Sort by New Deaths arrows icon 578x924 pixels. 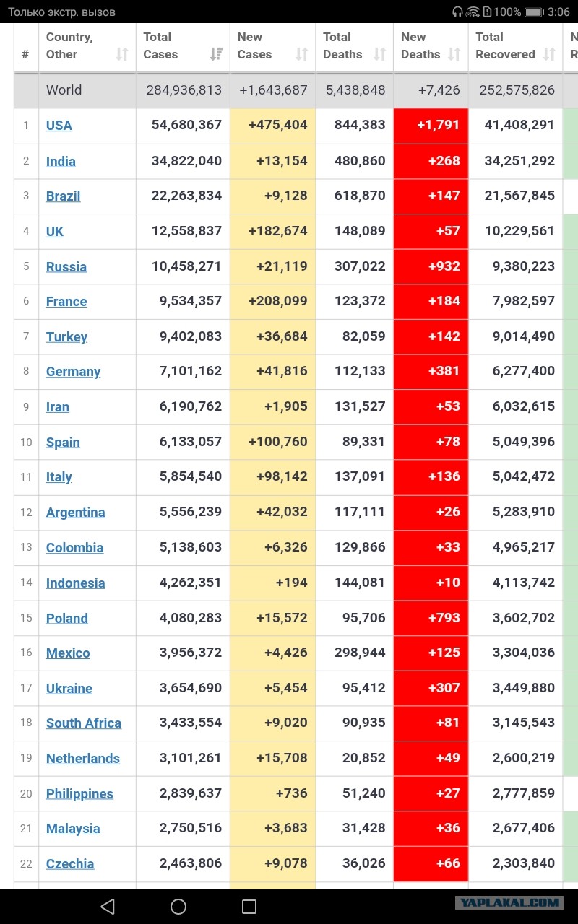pos(454,54)
